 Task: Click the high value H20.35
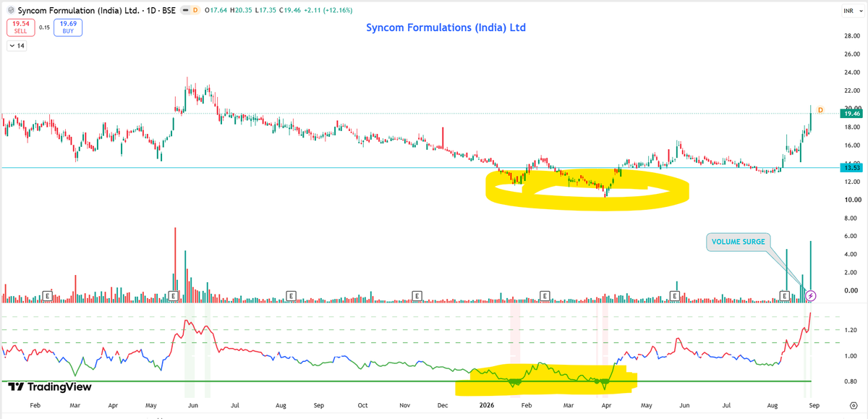[x=242, y=11]
